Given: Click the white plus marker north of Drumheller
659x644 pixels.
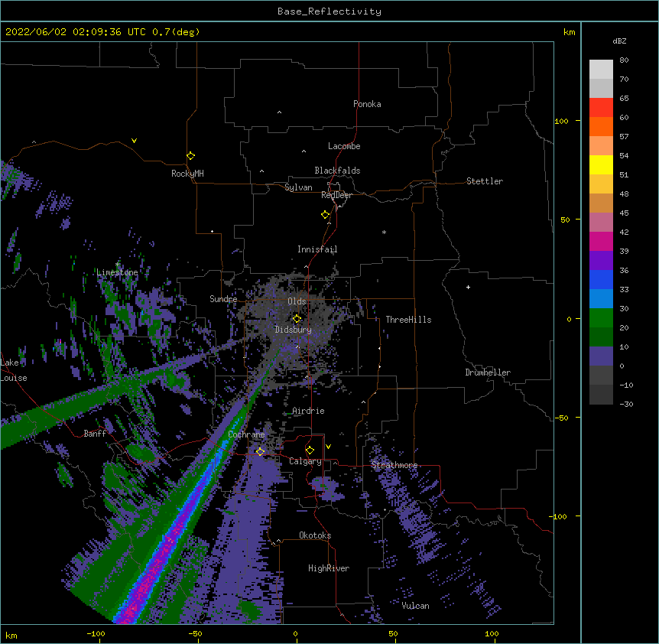Looking at the screenshot, I should pyautogui.click(x=468, y=287).
